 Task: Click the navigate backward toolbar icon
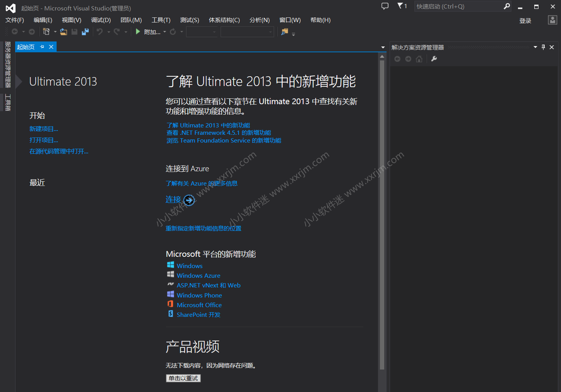click(x=15, y=32)
